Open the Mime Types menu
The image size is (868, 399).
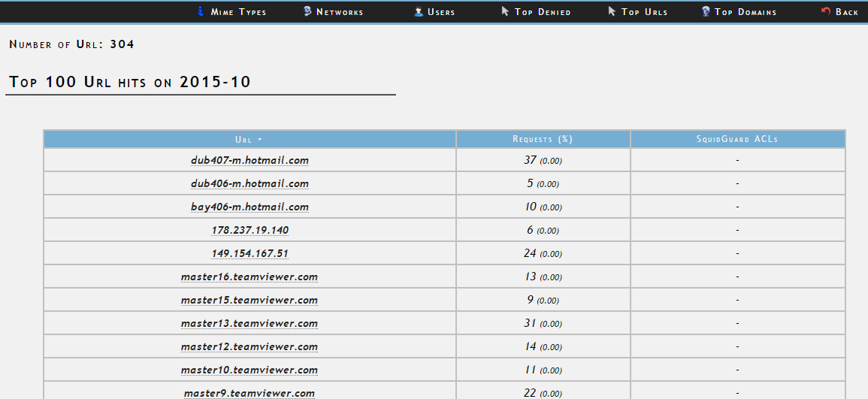(x=238, y=11)
